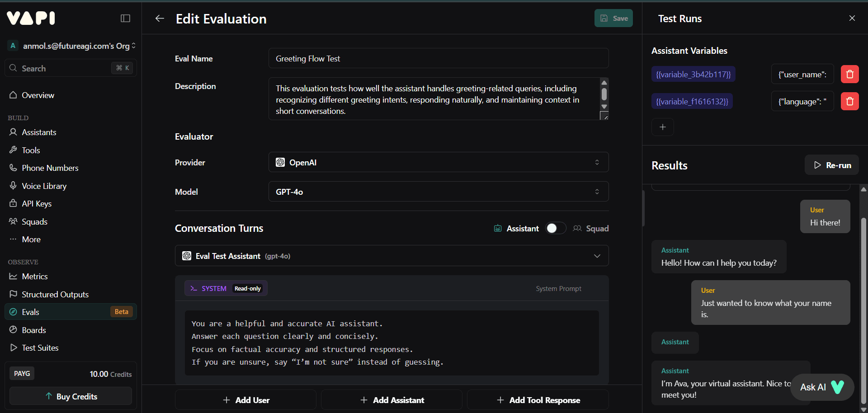Toggle the Assistant/Squad switch
Image resolution: width=868 pixels, height=413 pixels.
point(556,228)
